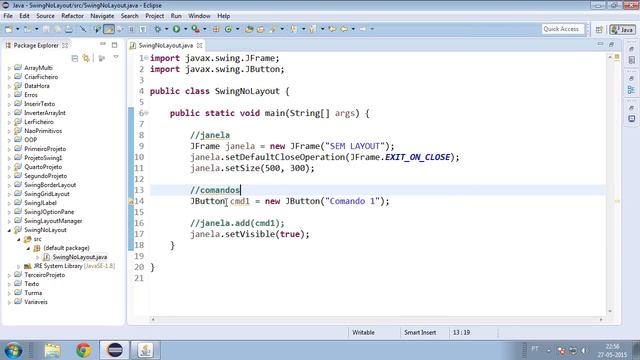Toggle Link with Editor in Package Explorer
This screenshot has height=360, width=640.
[x=86, y=58]
